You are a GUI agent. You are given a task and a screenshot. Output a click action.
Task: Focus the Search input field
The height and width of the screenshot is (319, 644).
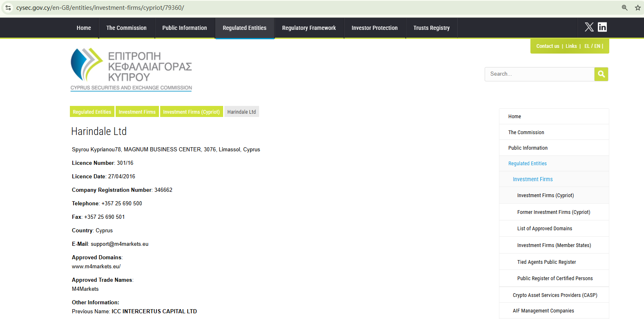tap(539, 74)
